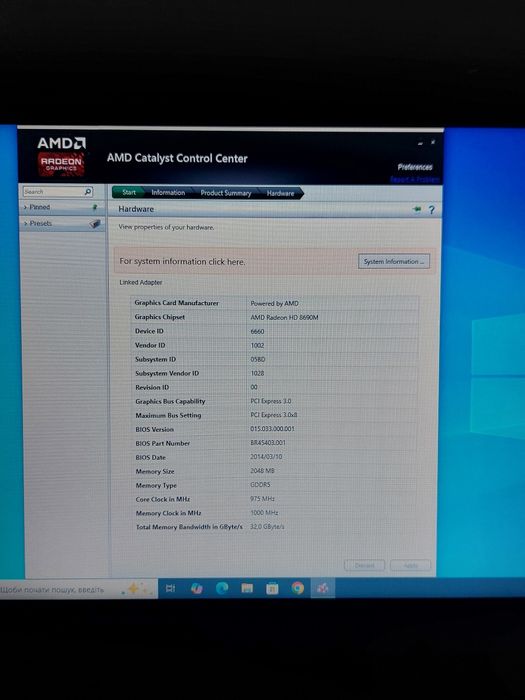Click the green pin-page arrow icon
This screenshot has width=525, height=700.
[417, 209]
